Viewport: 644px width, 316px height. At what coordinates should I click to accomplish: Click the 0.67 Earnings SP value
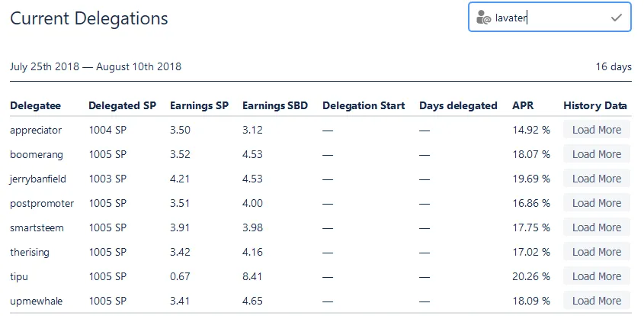point(180,276)
